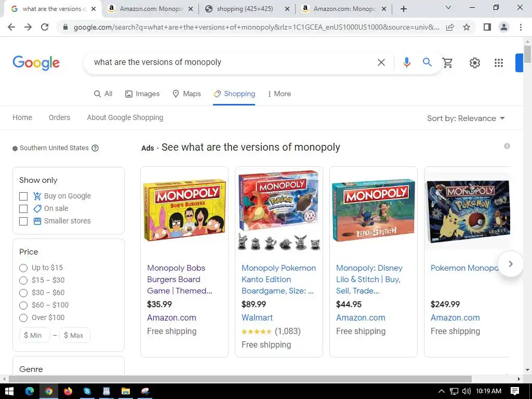
Task: Bookmark this page with the star icon
Action: click(467, 27)
